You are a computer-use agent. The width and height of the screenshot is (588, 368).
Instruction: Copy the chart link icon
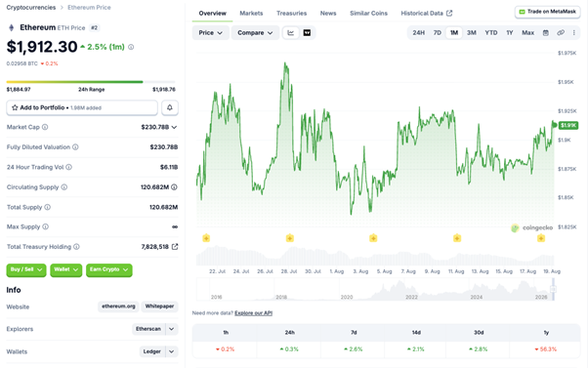point(561,33)
